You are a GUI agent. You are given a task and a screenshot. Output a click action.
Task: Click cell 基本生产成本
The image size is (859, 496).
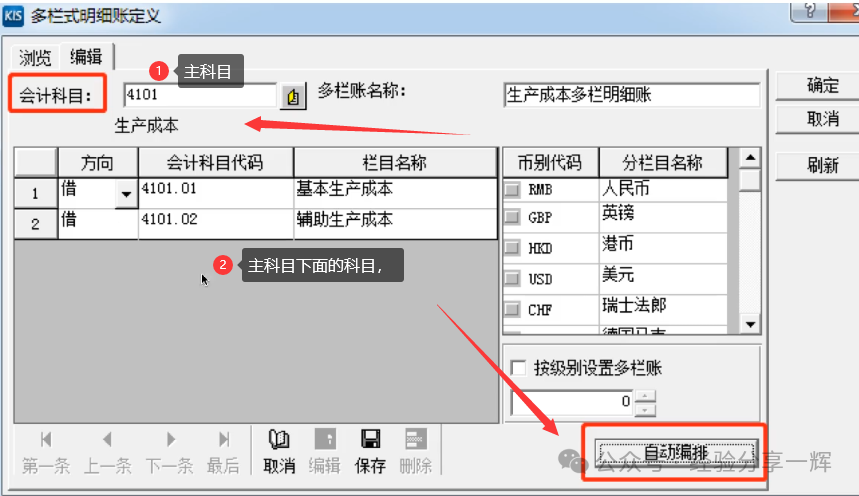(x=395, y=193)
